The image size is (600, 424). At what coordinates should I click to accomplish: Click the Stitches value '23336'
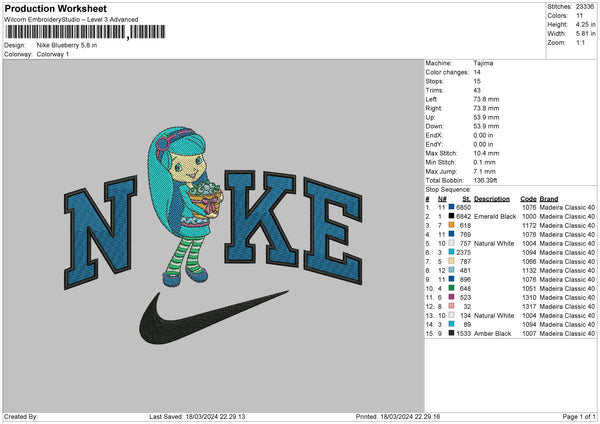(585, 7)
